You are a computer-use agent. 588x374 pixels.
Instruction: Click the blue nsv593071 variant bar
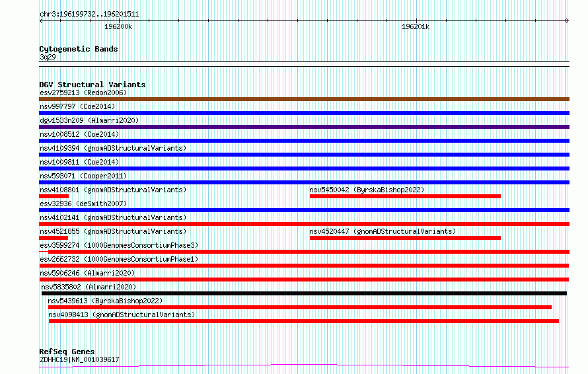304,182
